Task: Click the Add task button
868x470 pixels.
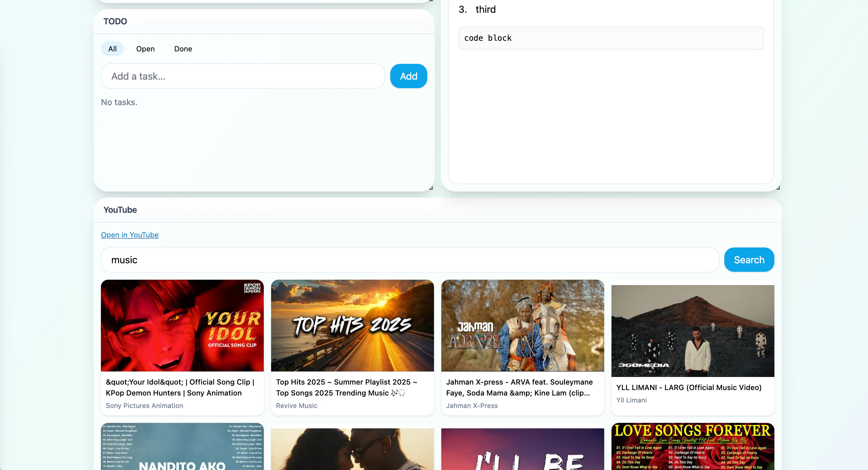Action: (408, 76)
